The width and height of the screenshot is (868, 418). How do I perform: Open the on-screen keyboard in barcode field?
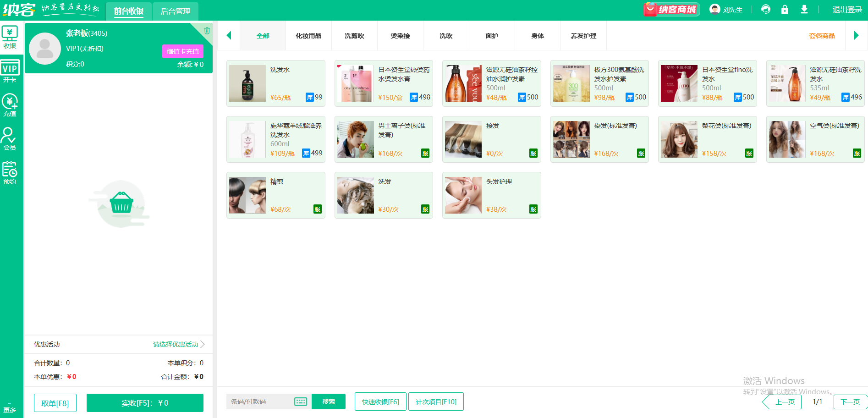pos(300,401)
